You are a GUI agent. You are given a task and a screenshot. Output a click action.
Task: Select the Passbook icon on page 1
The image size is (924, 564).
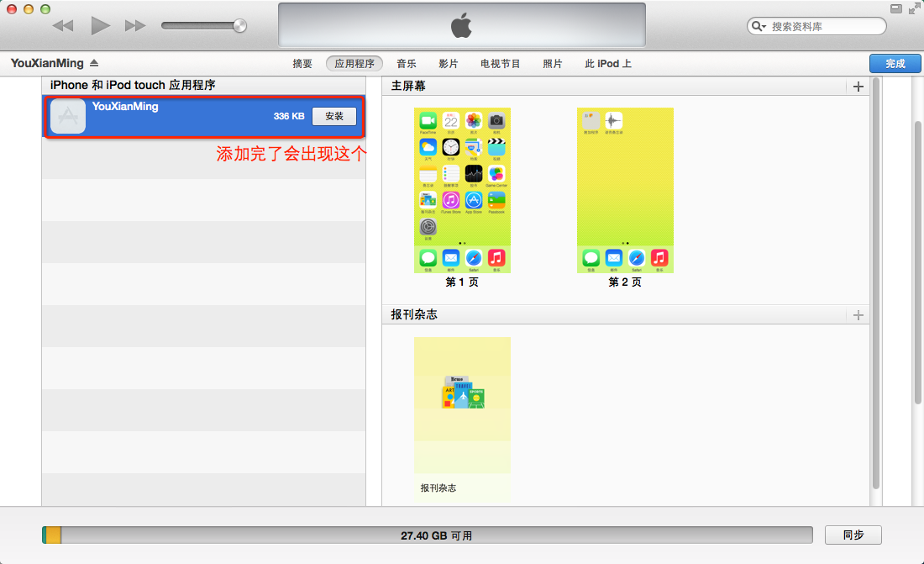(x=496, y=200)
